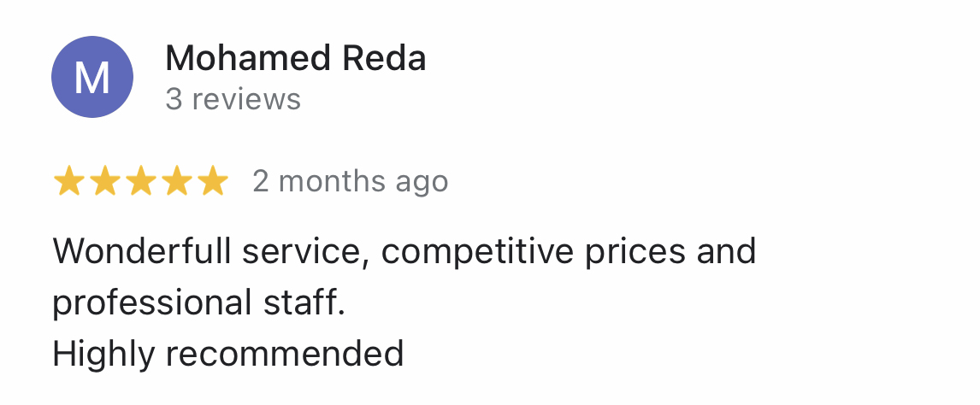Select the fourth rating star

(x=177, y=181)
